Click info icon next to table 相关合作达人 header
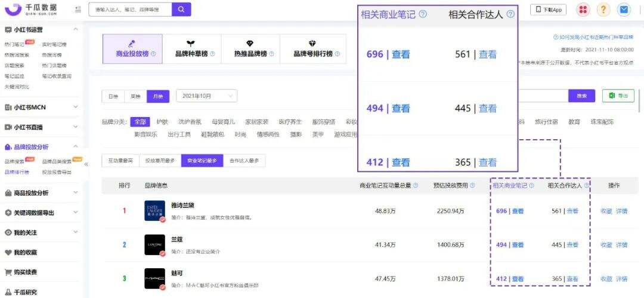This screenshot has width=644, height=298. pyautogui.click(x=587, y=186)
